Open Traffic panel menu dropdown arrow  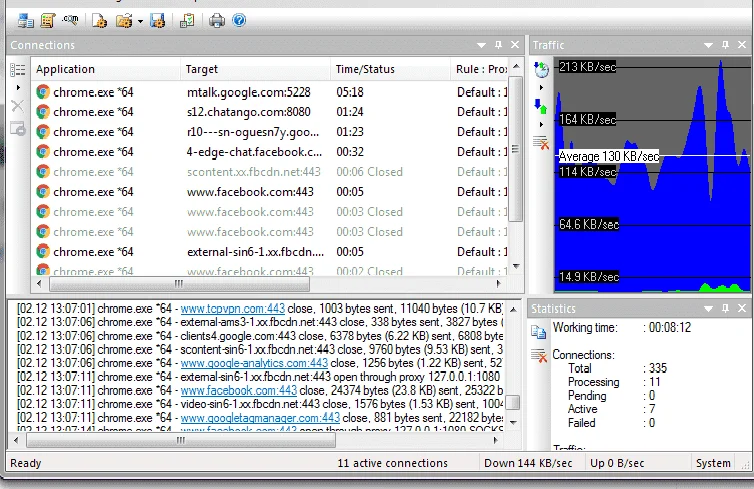(708, 45)
